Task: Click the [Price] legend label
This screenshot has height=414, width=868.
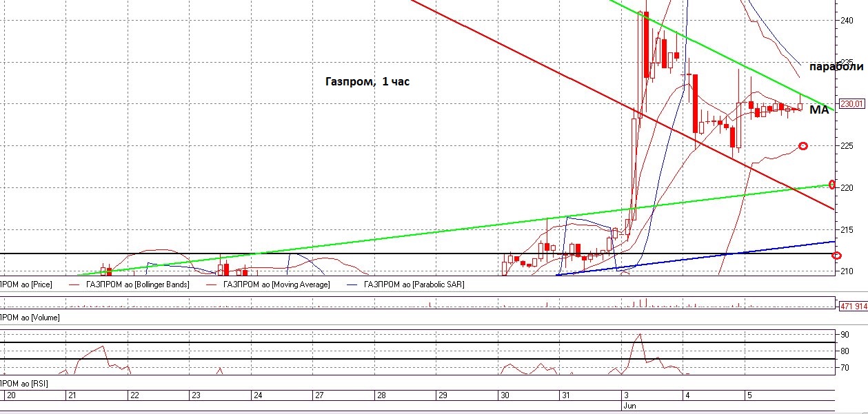Action: [26, 284]
